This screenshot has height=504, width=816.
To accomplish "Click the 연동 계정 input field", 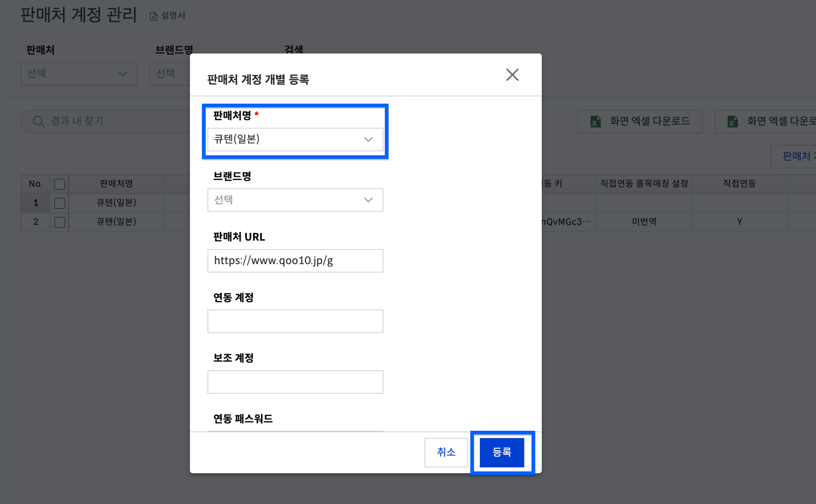I will pyautogui.click(x=295, y=321).
